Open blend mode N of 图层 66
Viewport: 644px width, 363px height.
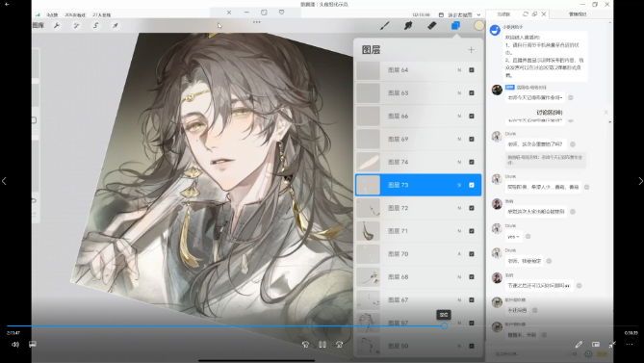pyautogui.click(x=459, y=117)
